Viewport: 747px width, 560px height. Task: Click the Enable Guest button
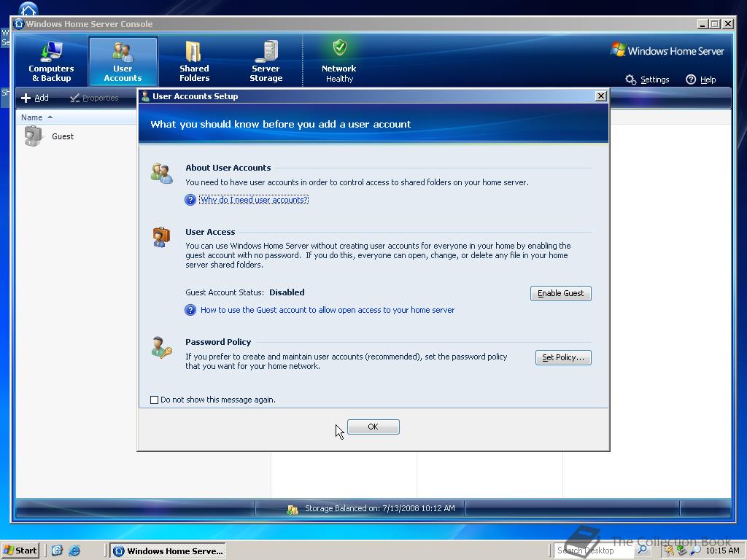coord(561,293)
